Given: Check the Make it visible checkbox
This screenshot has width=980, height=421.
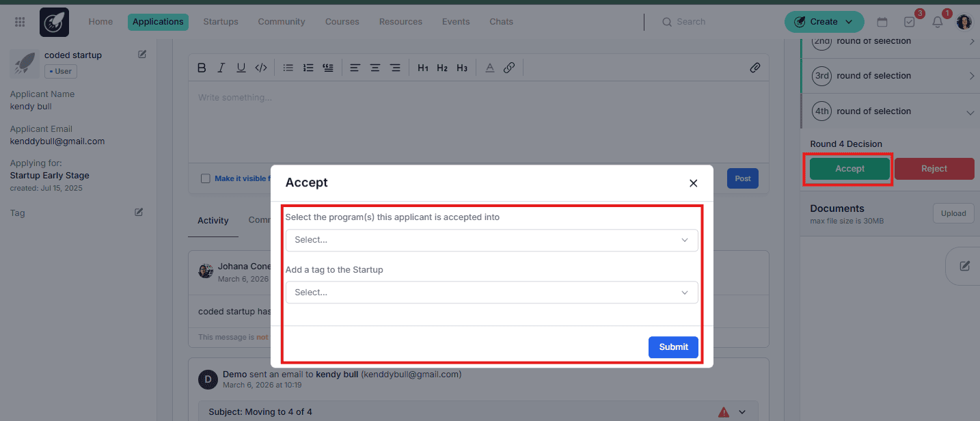Looking at the screenshot, I should (x=206, y=178).
